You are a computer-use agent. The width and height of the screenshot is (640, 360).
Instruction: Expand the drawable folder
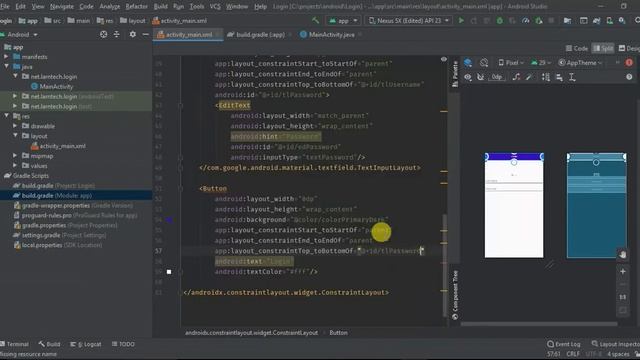click(15, 126)
